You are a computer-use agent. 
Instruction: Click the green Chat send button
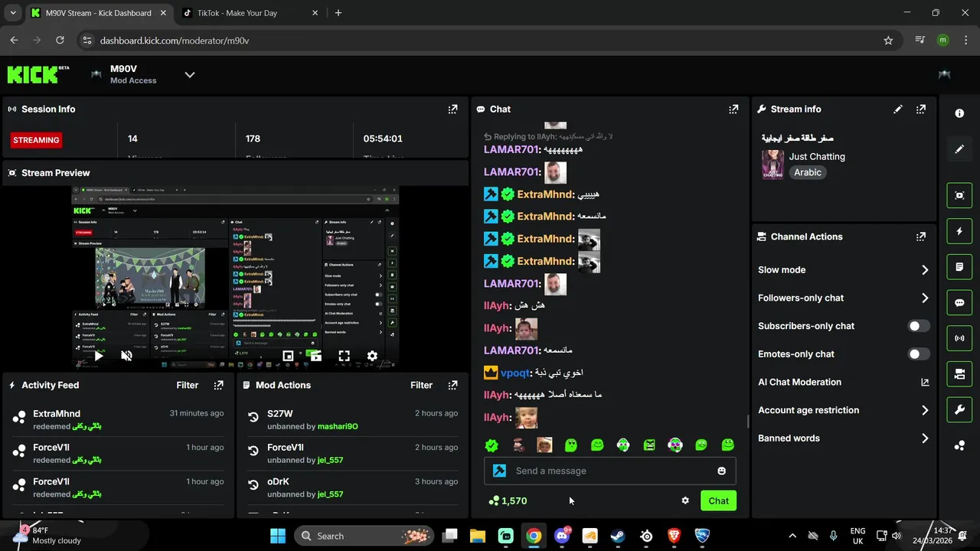point(718,500)
